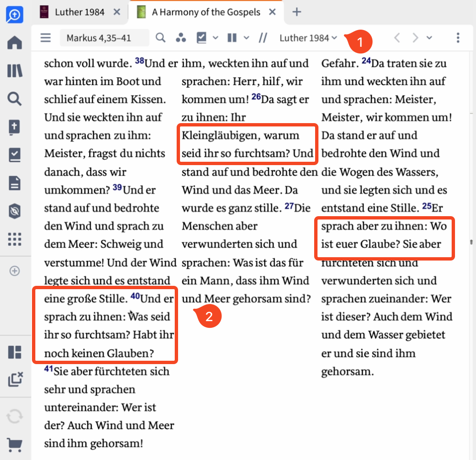Toggle multiple resources view with the columns icon
Image resolution: width=476 pixels, height=460 pixels.
(232, 37)
